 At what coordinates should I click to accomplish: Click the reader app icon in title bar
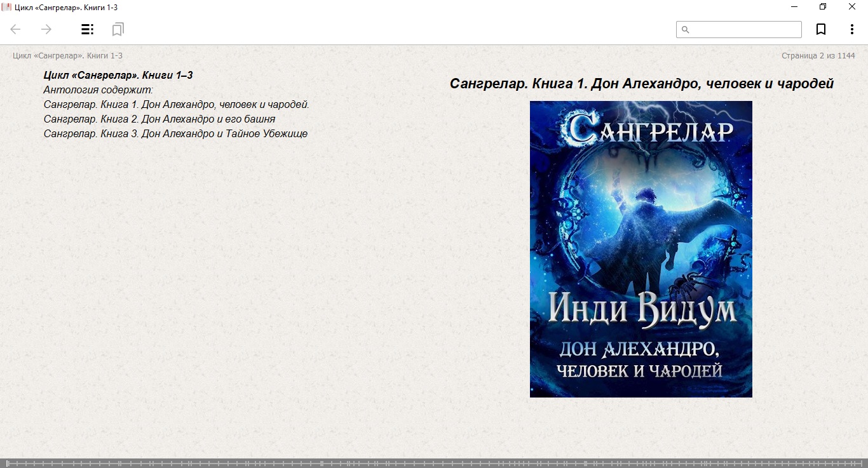click(x=7, y=7)
